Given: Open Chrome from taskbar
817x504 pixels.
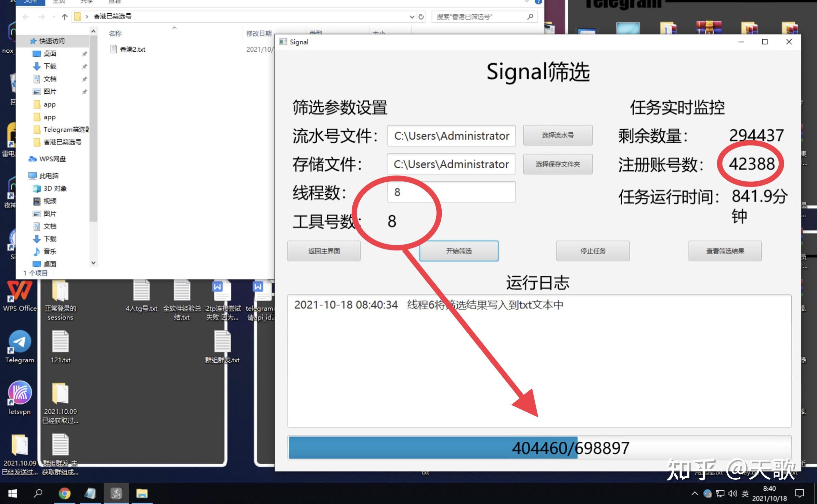Looking at the screenshot, I should [x=64, y=493].
